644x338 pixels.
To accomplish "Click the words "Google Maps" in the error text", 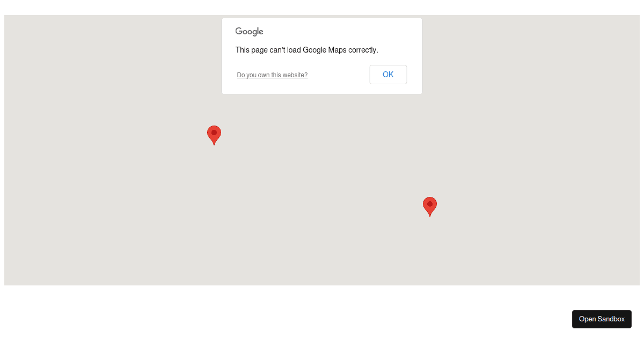I will click(324, 50).
